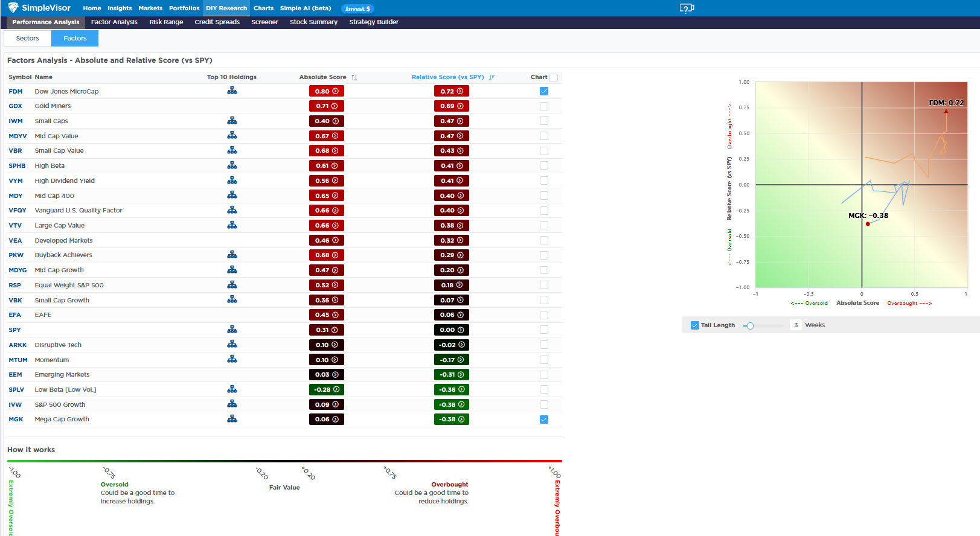Click the SimpleVisor eagle logo
Viewport: 980px width, 536px height.
coord(13,8)
